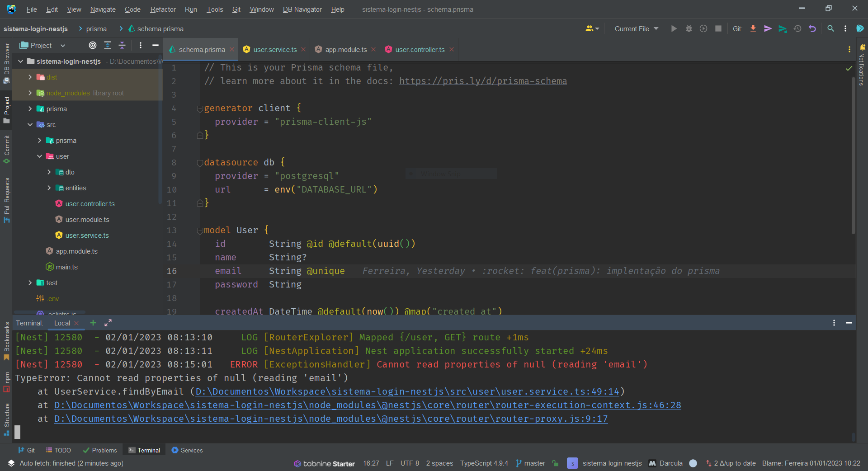The width and height of the screenshot is (868, 471).
Task: Select opened file target icon in Project panel
Action: (93, 45)
